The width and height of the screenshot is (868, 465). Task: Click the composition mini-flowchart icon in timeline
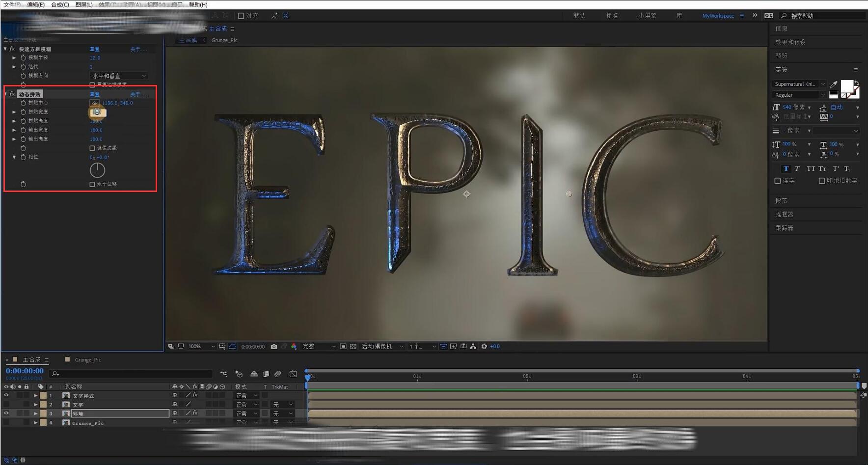(x=223, y=374)
